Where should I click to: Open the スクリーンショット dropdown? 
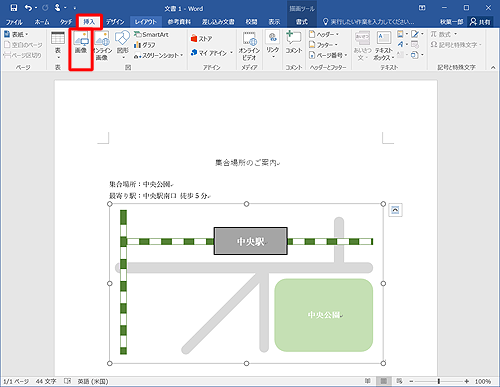159,56
